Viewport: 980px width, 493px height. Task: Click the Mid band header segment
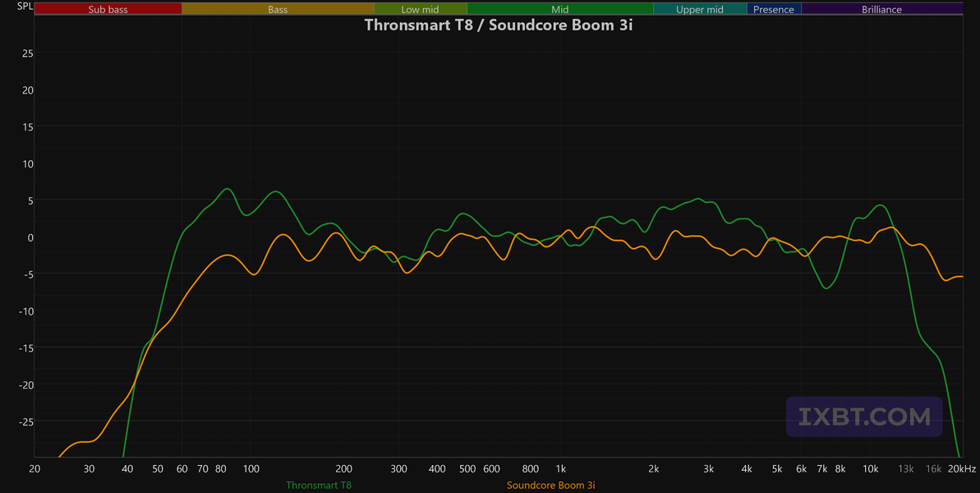[x=560, y=9]
